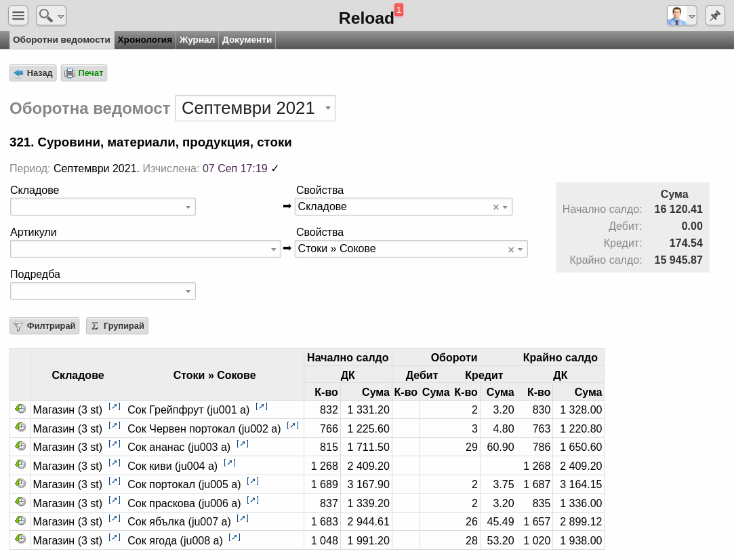Open Магазин link icon in Сок киви row
Viewport: 734px width, 560px height.
pos(115,462)
